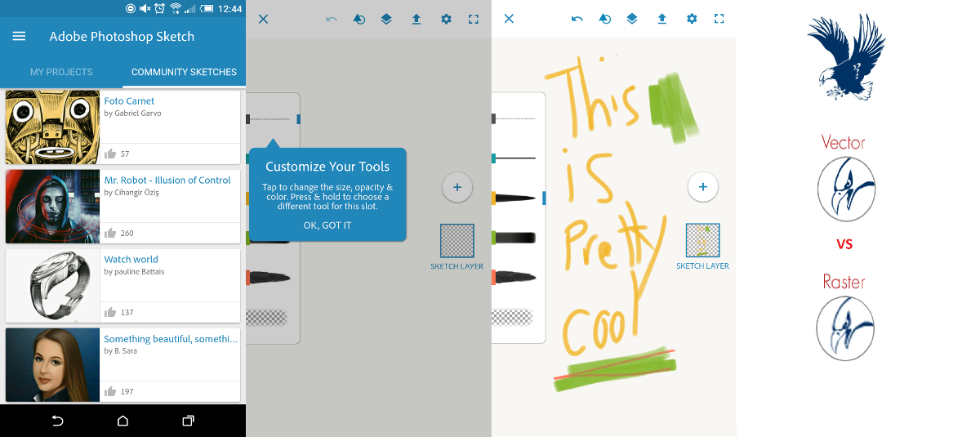This screenshot has height=437, width=980.
Task: Click the red 'Vector' label
Action: coord(844,142)
